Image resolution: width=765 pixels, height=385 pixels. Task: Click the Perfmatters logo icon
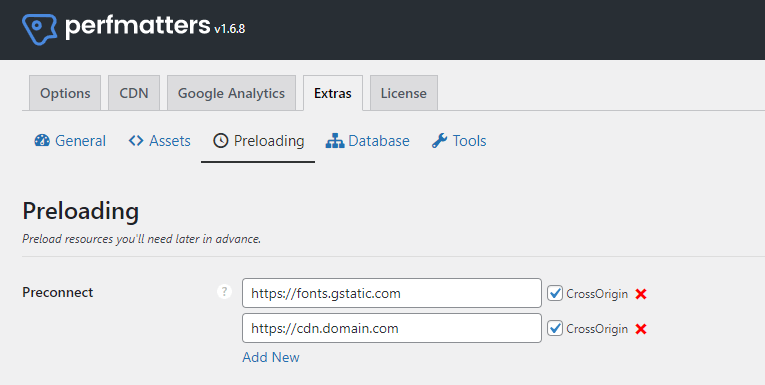point(40,29)
